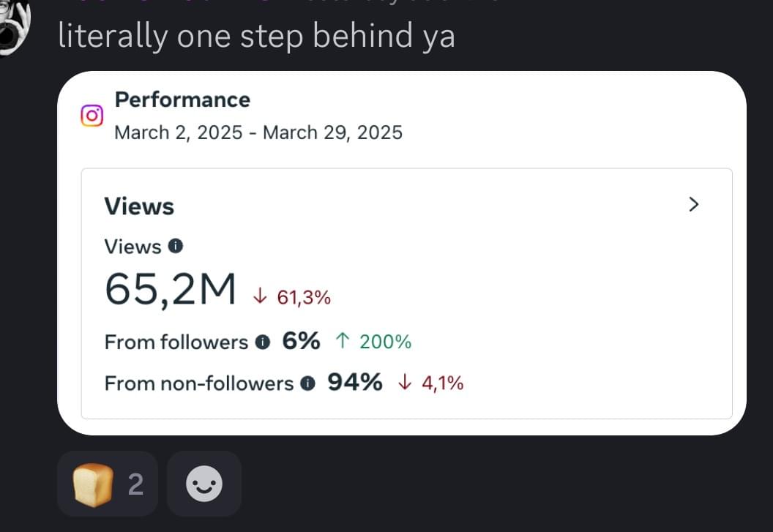Click the 6% followers percentage
The height and width of the screenshot is (532, 773).
pyautogui.click(x=301, y=341)
